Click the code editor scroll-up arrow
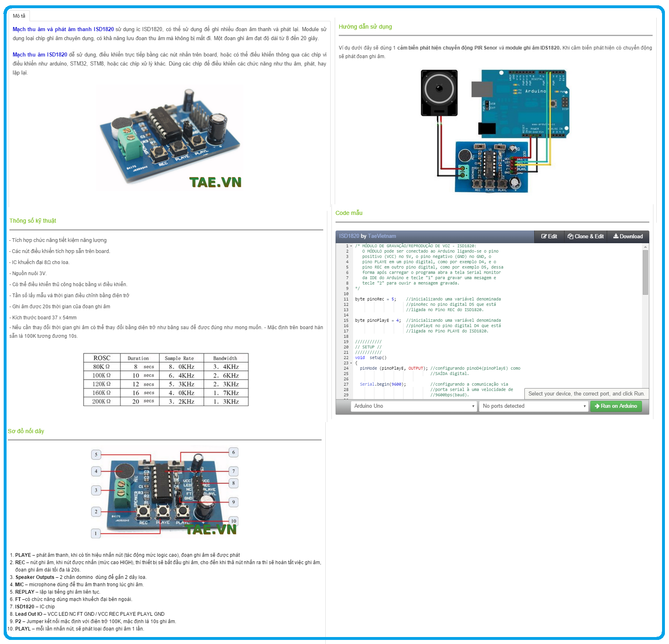 (x=645, y=247)
